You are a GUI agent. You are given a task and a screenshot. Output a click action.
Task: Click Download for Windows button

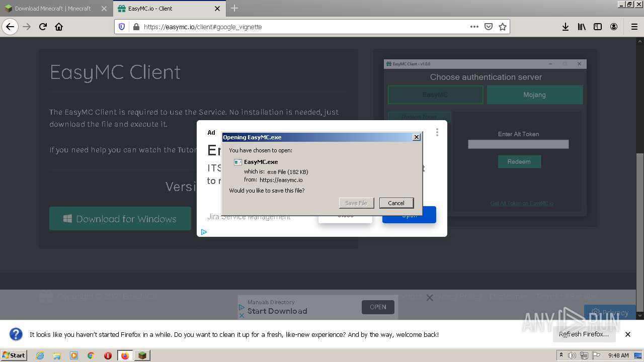tap(120, 219)
